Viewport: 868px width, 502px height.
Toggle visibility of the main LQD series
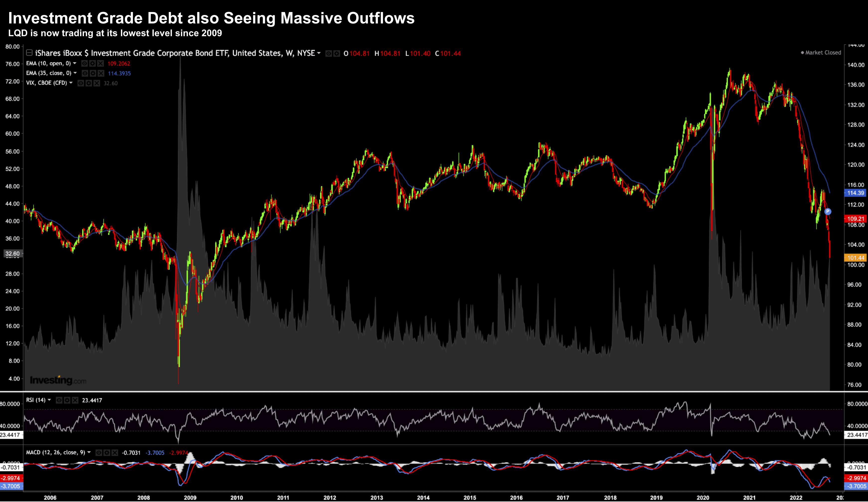point(329,53)
